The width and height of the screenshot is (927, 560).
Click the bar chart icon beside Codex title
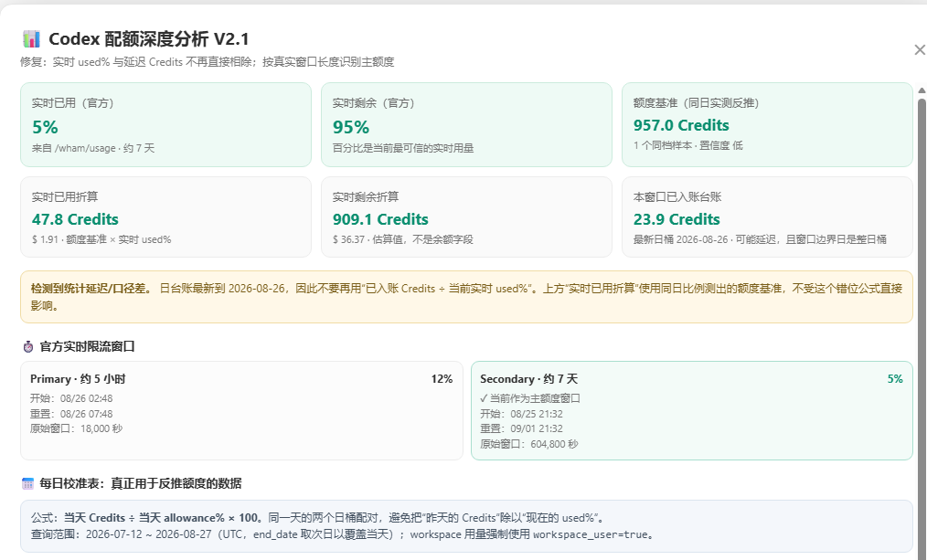point(31,39)
